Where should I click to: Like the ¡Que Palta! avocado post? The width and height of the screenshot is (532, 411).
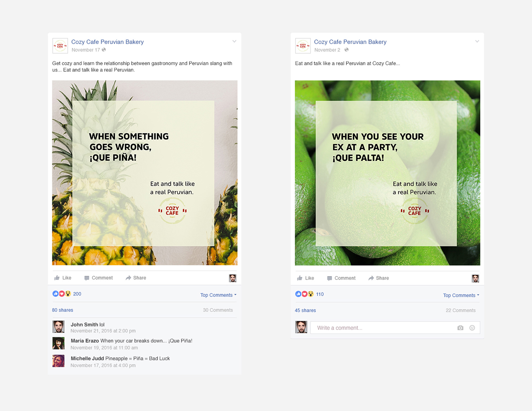[x=305, y=278]
